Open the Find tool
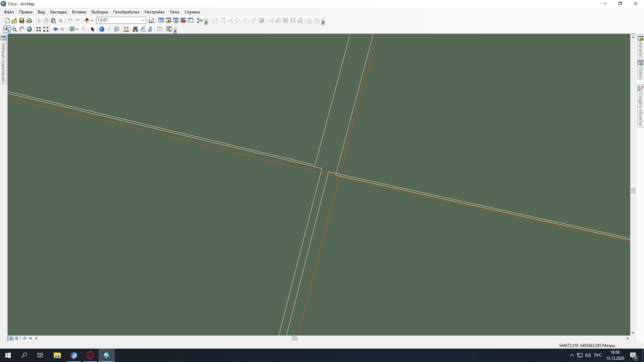 135,29
